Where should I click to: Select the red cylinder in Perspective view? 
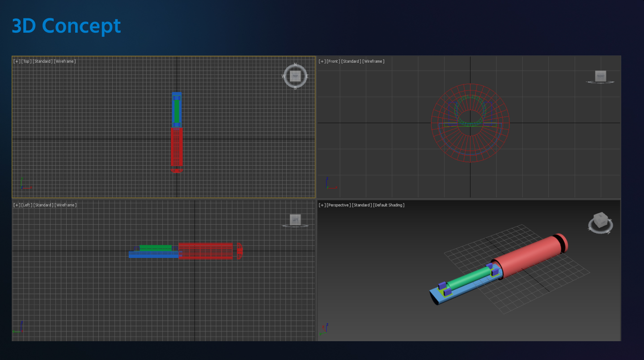[x=528, y=255]
